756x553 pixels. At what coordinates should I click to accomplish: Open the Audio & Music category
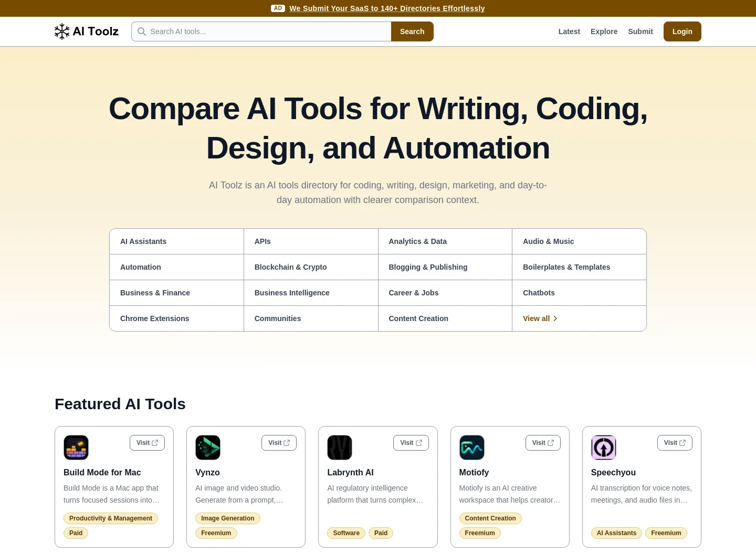pyautogui.click(x=579, y=241)
